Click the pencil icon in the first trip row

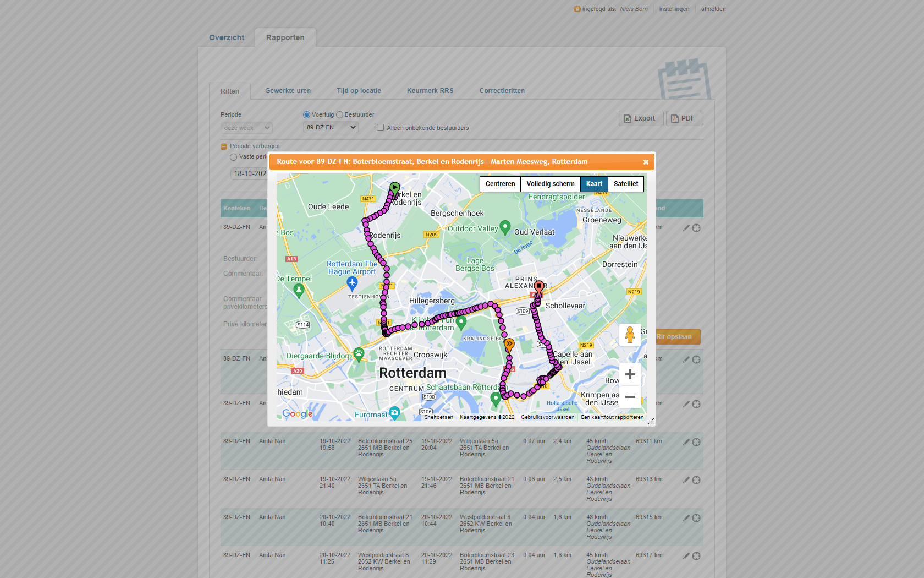686,228
